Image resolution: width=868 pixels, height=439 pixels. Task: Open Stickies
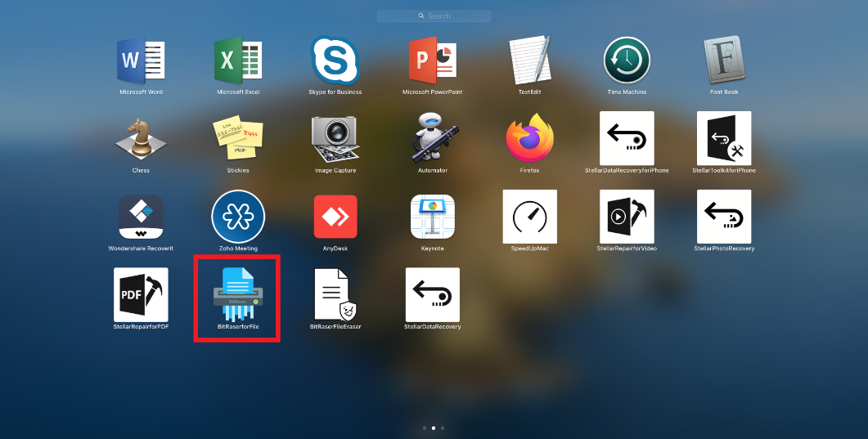tap(238, 138)
